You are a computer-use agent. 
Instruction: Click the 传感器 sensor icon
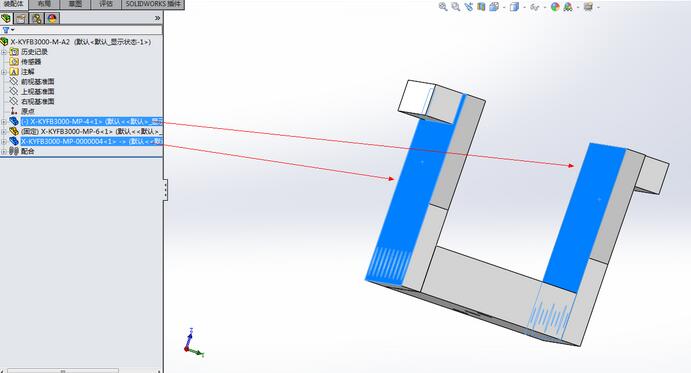tap(14, 62)
